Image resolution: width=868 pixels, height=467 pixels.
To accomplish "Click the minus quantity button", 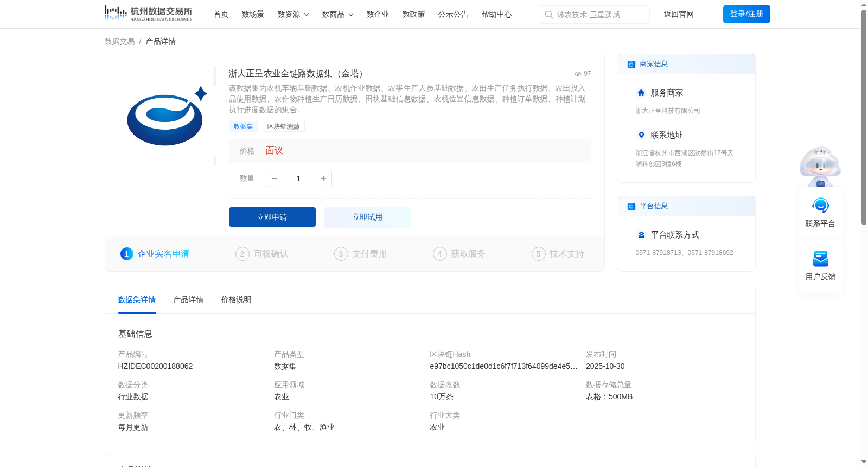I will [275, 178].
